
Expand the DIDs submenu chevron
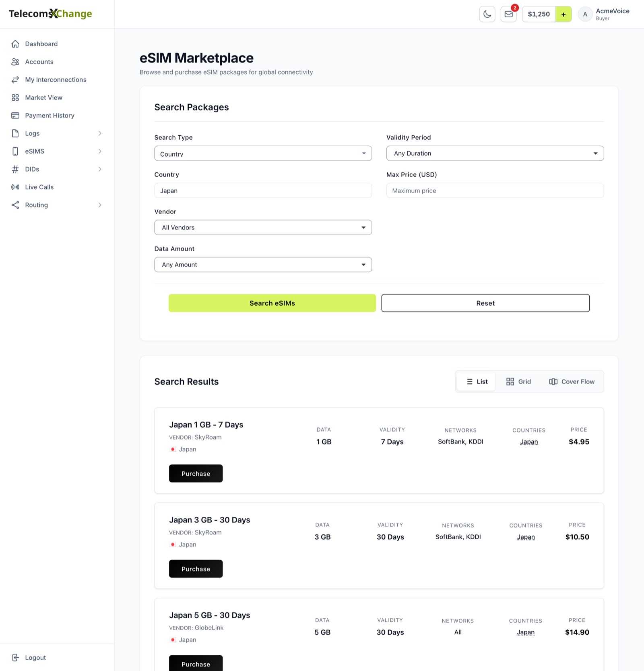pyautogui.click(x=100, y=169)
